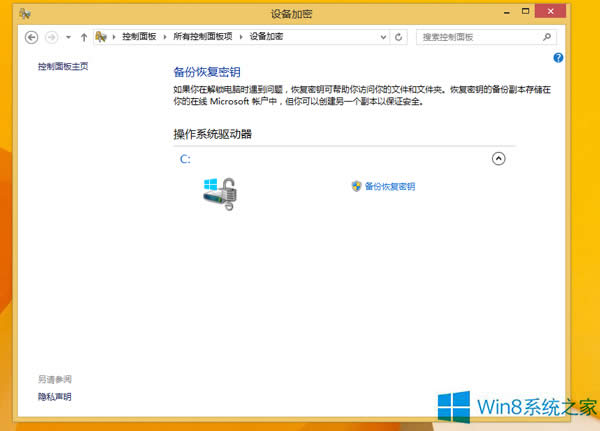Click 操作系统驱动器 section heading
Viewport: 600px width, 431px height.
pyautogui.click(x=212, y=134)
